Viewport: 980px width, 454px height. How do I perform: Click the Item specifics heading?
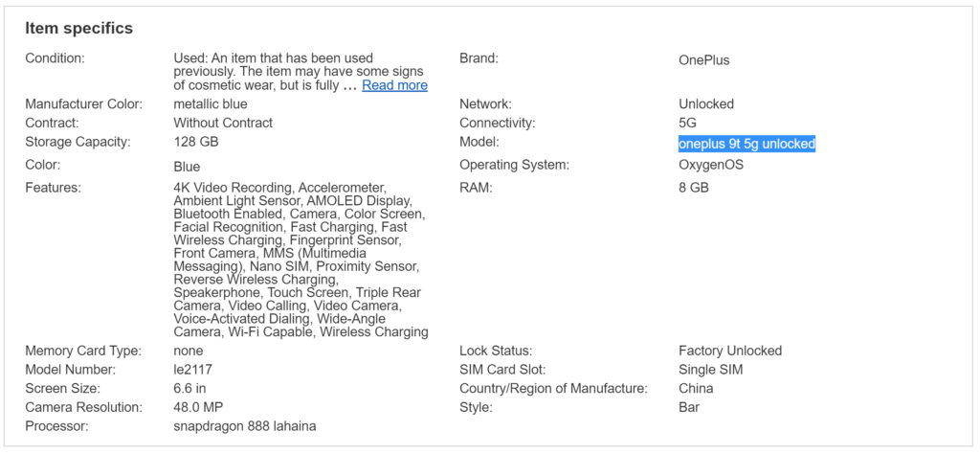[x=78, y=28]
